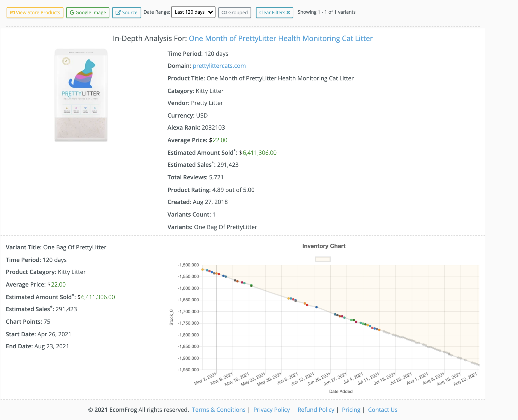Click the green data point near May 23

(251, 285)
